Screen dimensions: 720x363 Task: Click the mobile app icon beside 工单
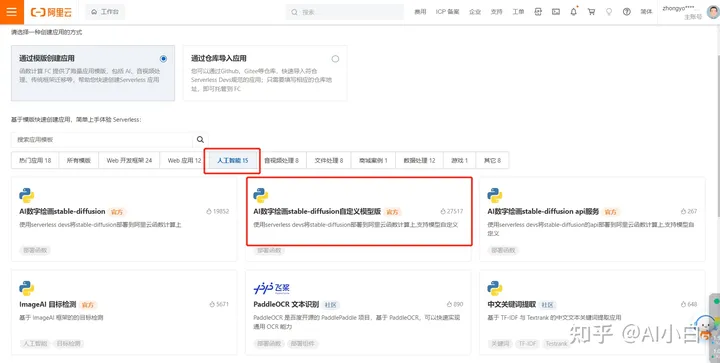click(538, 12)
